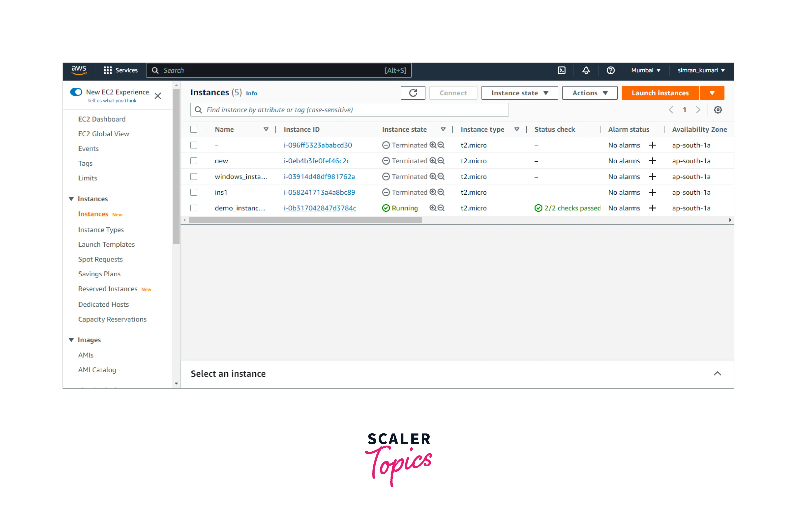Select all instances with header checkbox
The width and height of the screenshot is (797, 532).
194,129
